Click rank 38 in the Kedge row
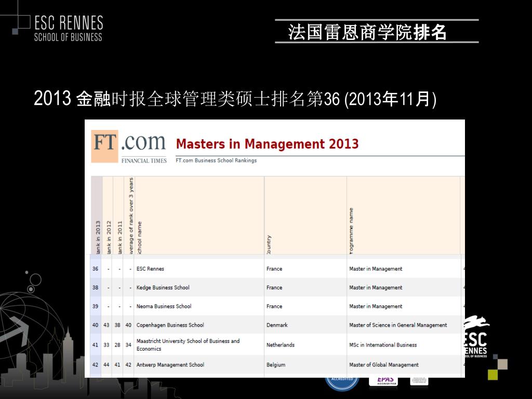532x399 pixels. tap(96, 287)
